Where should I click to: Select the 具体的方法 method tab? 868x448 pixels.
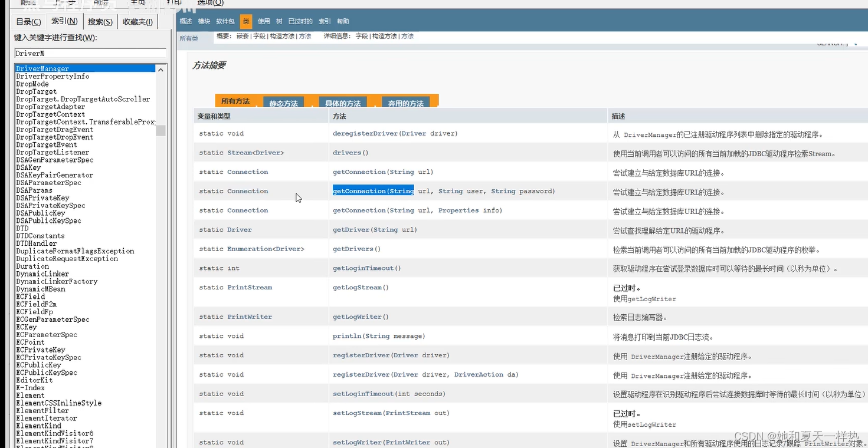coord(343,103)
